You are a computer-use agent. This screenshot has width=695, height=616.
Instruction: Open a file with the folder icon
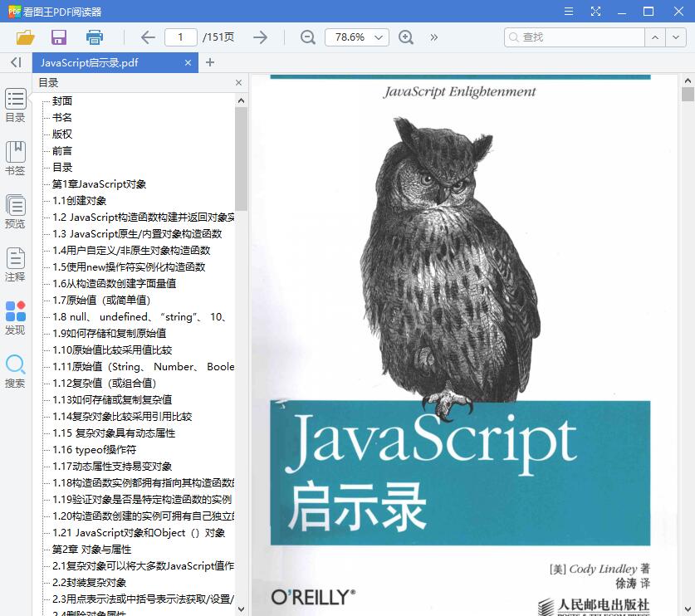(25, 37)
